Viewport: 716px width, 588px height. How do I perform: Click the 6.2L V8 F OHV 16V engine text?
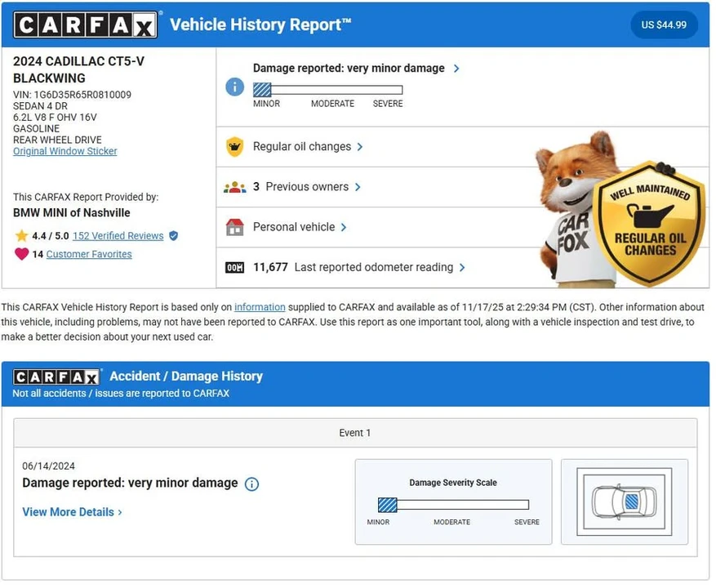[x=56, y=118]
